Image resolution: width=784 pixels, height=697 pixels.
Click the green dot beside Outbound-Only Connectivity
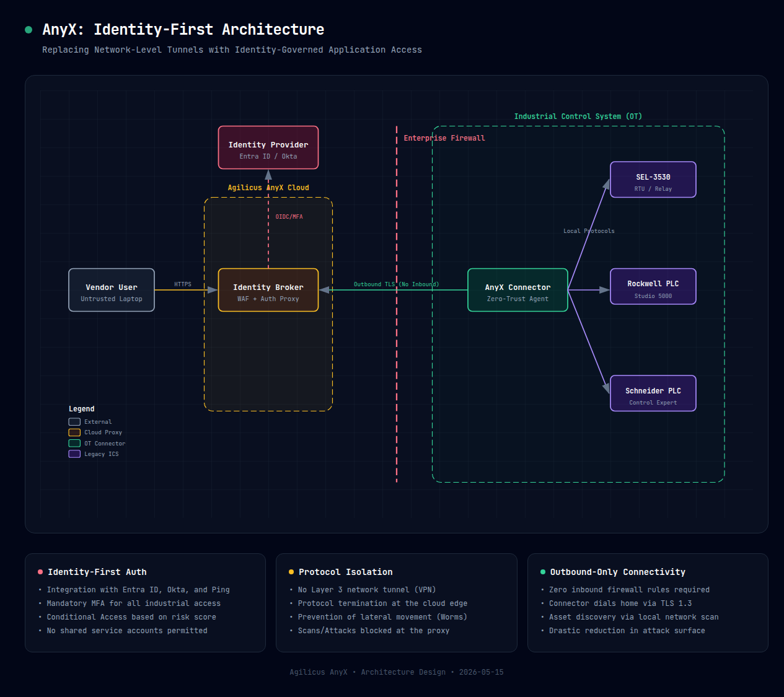(x=543, y=572)
